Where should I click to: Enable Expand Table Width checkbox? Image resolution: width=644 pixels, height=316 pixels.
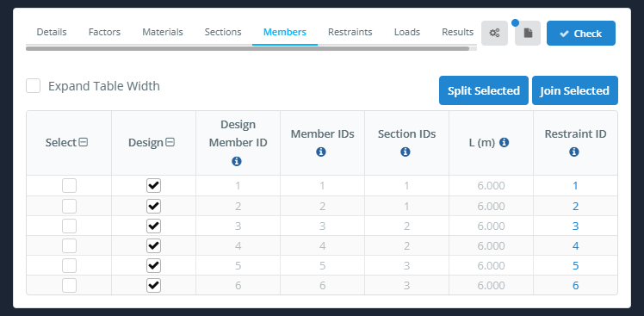click(x=34, y=86)
